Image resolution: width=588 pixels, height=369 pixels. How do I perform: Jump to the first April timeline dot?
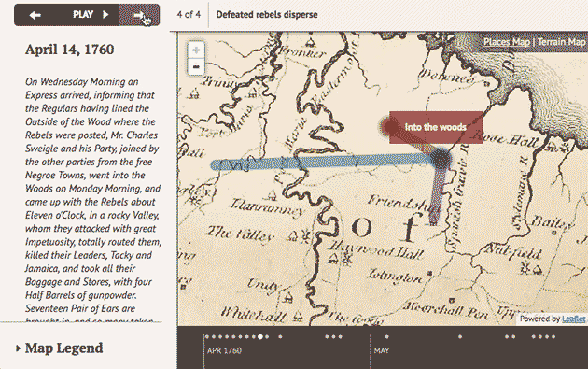coord(207,336)
